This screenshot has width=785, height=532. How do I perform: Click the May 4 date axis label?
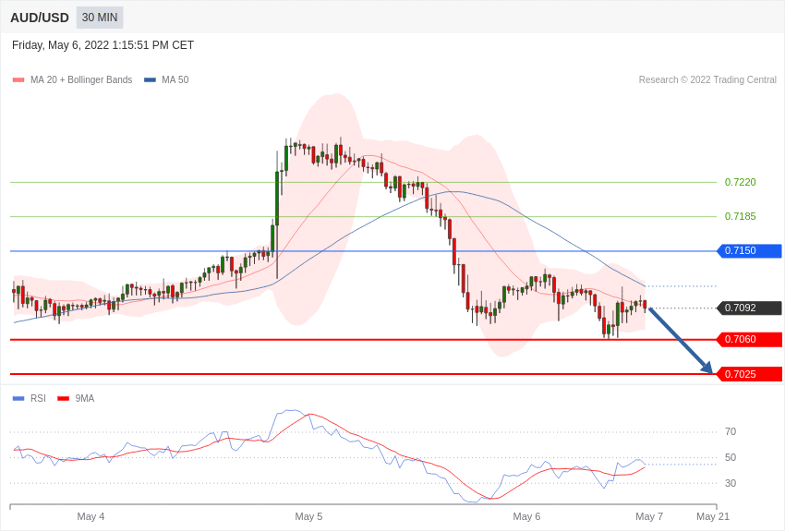tap(91, 516)
